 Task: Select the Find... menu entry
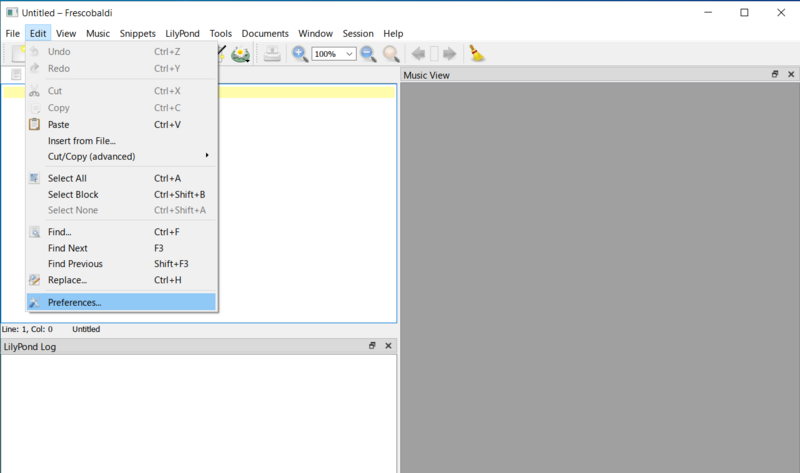(x=59, y=232)
